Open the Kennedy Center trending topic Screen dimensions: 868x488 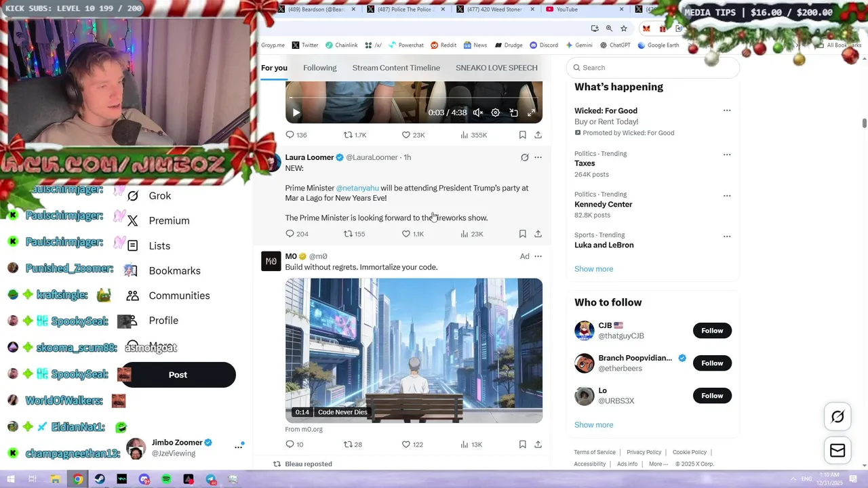coord(604,204)
